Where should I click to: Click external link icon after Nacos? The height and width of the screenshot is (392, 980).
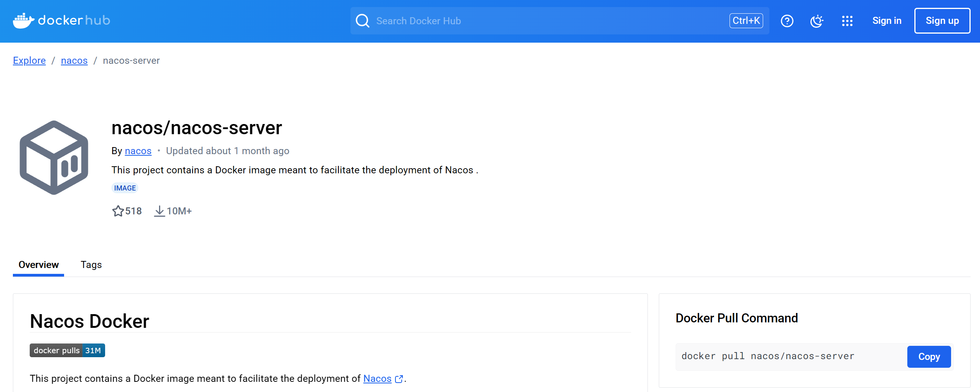click(x=399, y=379)
